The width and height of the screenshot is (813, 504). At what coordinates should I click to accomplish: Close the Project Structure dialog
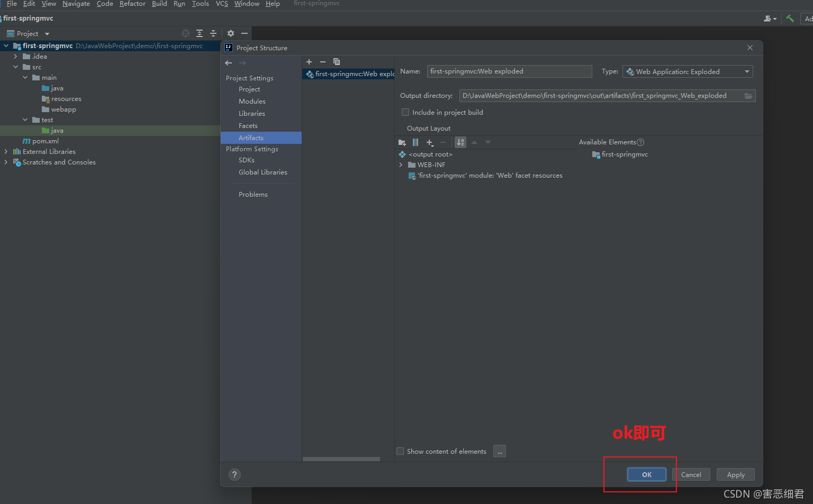(750, 48)
